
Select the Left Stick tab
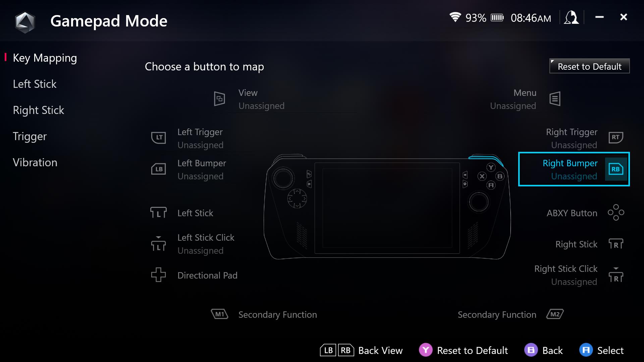pyautogui.click(x=34, y=83)
